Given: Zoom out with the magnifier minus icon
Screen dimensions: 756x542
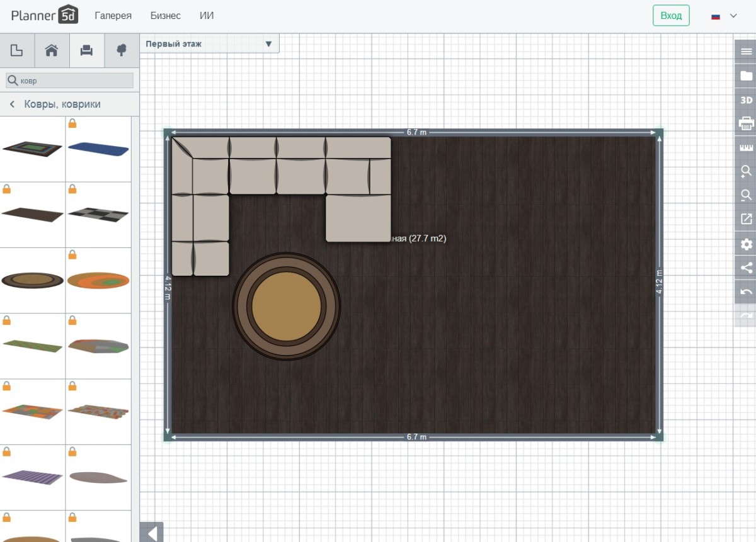Looking at the screenshot, I should click(746, 195).
